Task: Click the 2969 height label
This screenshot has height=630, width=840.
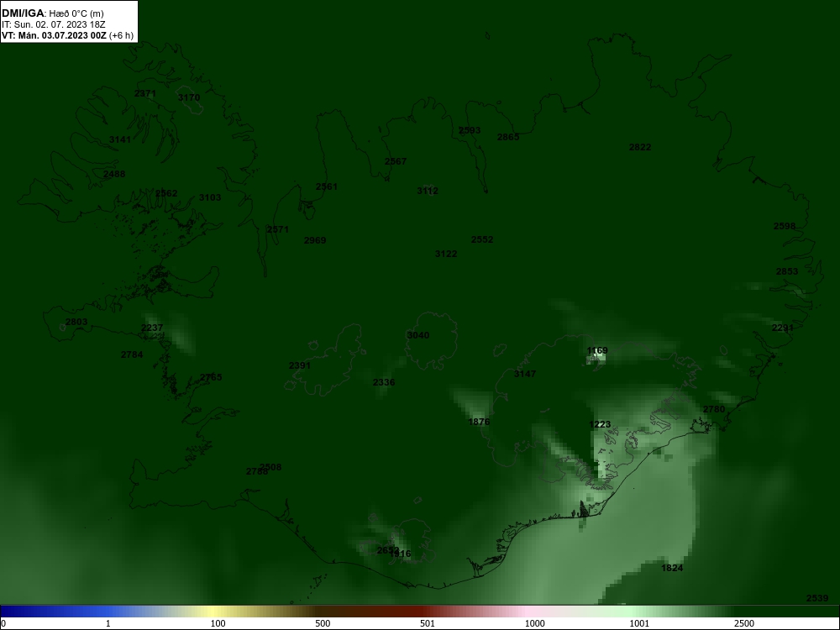Action: pos(315,240)
